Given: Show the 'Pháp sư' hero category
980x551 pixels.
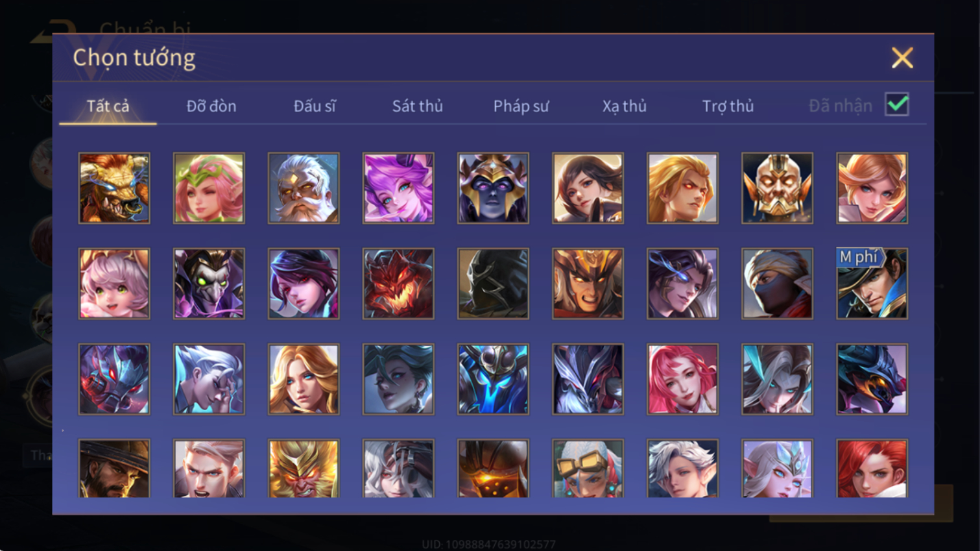Looking at the screenshot, I should point(521,106).
